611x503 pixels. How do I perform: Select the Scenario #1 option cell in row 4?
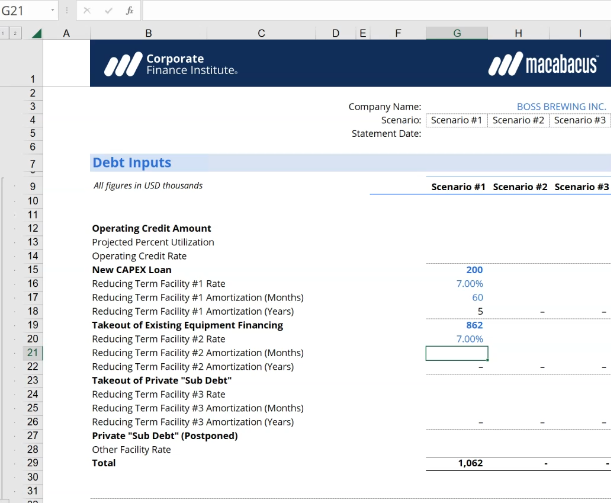click(457, 120)
